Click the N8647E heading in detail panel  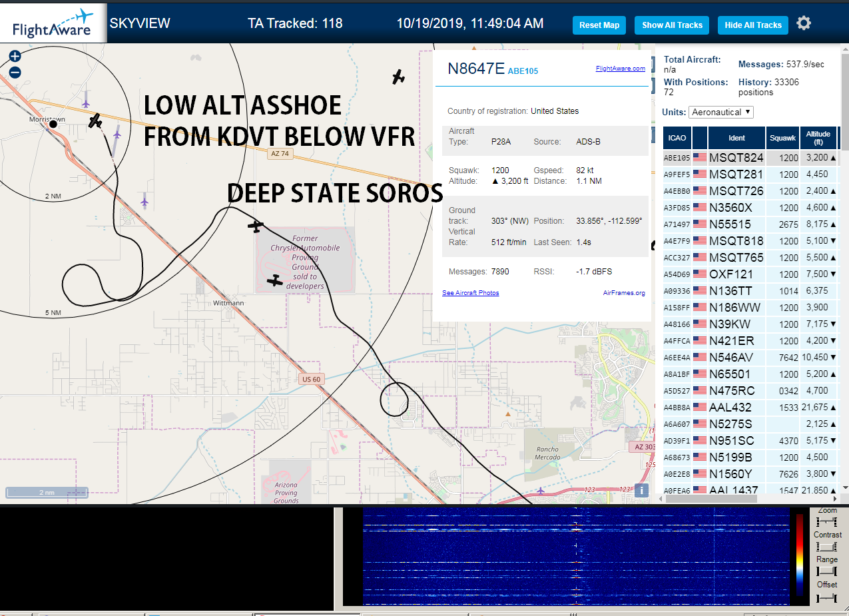point(476,69)
